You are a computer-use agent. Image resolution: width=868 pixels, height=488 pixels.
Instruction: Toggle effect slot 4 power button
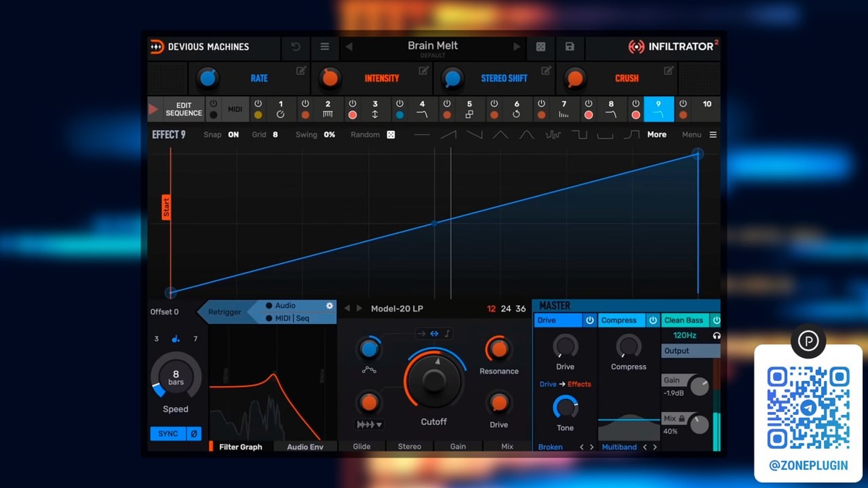(400, 104)
